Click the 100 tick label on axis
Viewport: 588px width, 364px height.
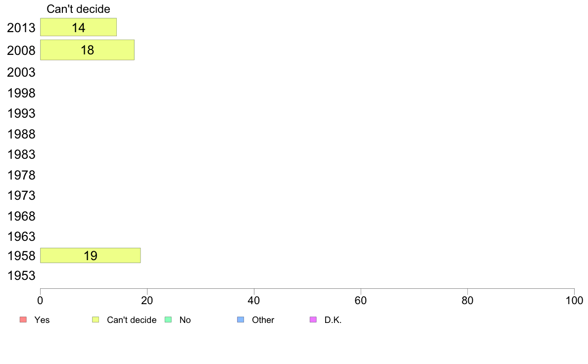(x=574, y=301)
